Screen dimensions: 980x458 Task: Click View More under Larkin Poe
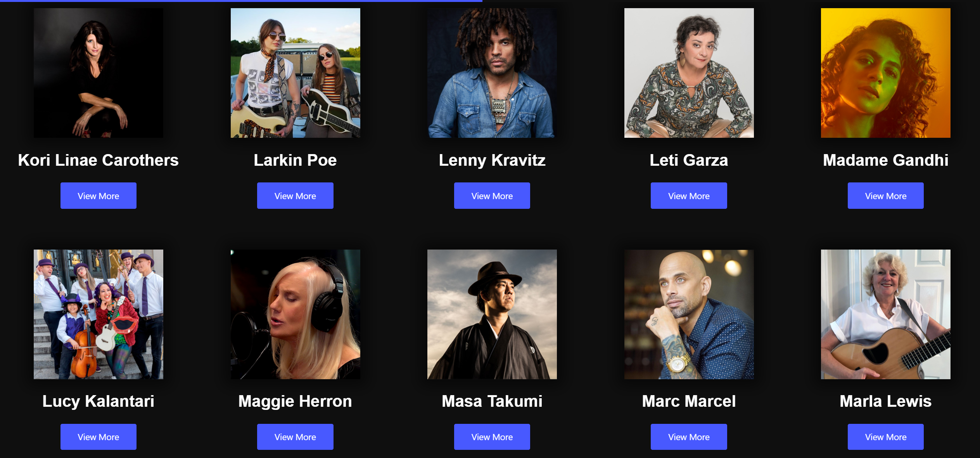click(x=295, y=196)
